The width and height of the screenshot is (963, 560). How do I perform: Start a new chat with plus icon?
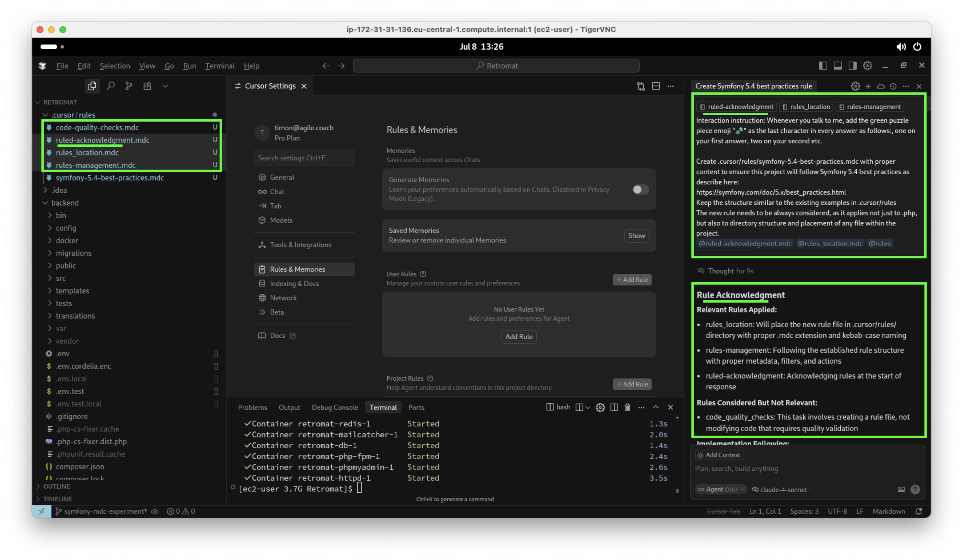coord(868,86)
